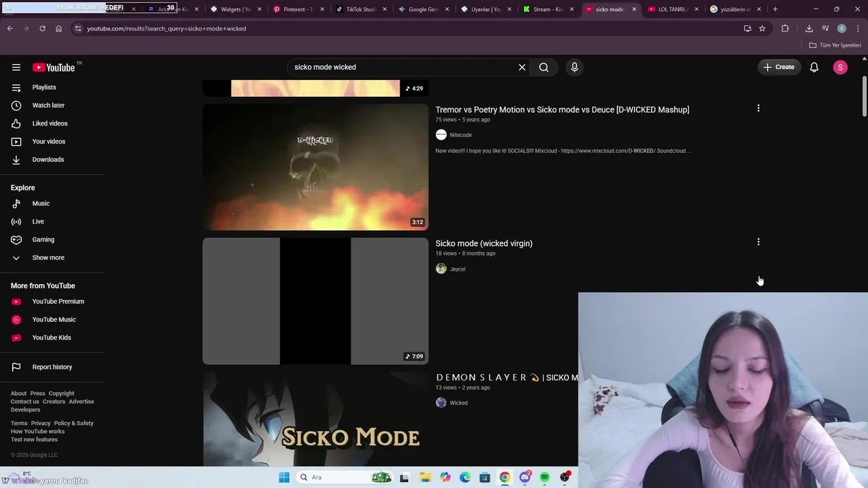The height and width of the screenshot is (488, 868).
Task: Open the Copyright footer link
Action: click(62, 394)
